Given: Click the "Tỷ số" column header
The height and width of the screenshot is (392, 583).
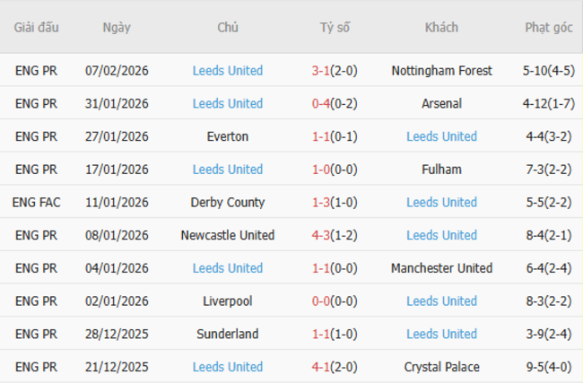Looking at the screenshot, I should pos(335,27).
